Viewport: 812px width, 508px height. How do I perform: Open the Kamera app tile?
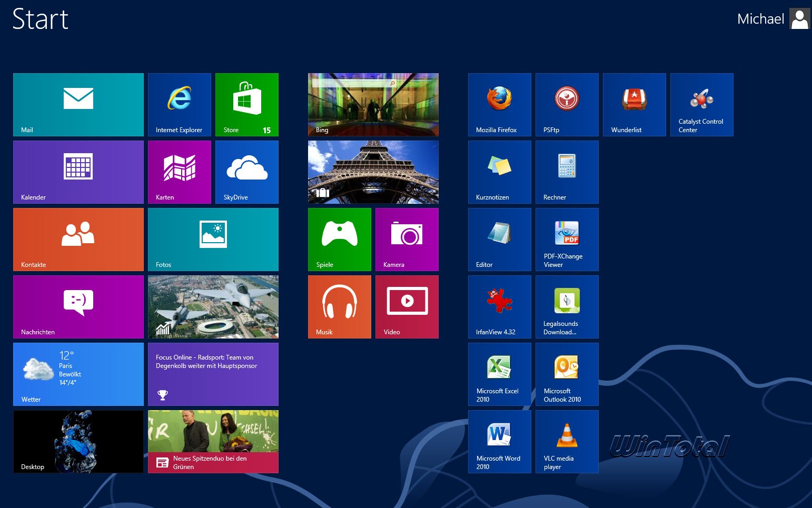pyautogui.click(x=407, y=240)
